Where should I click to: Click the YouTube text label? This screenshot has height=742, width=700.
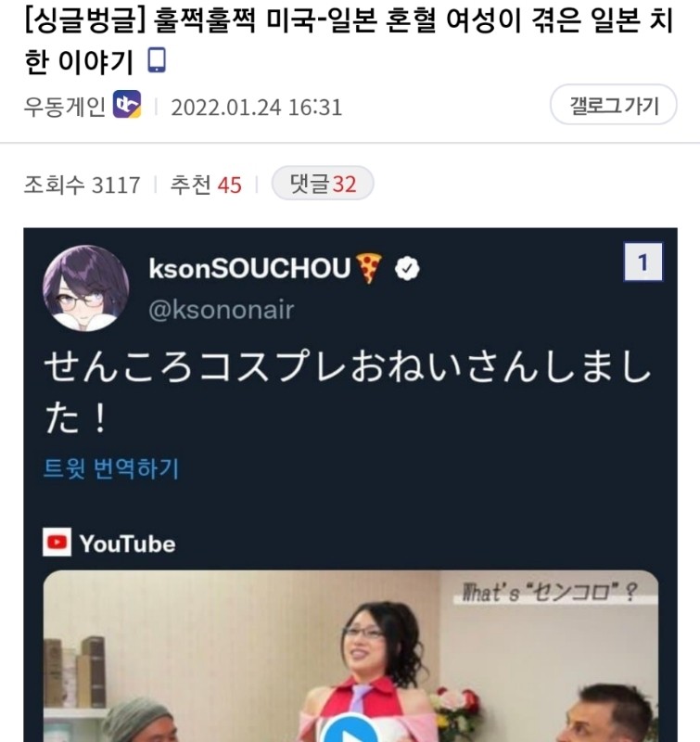point(127,544)
